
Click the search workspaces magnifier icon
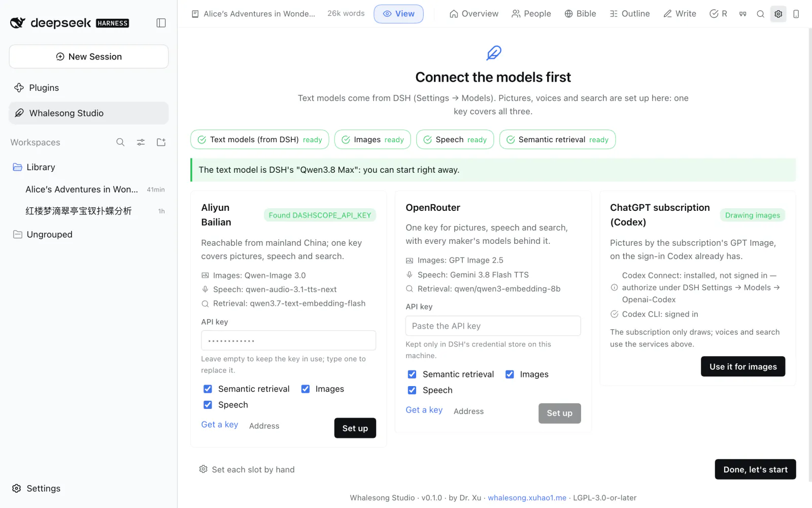120,142
